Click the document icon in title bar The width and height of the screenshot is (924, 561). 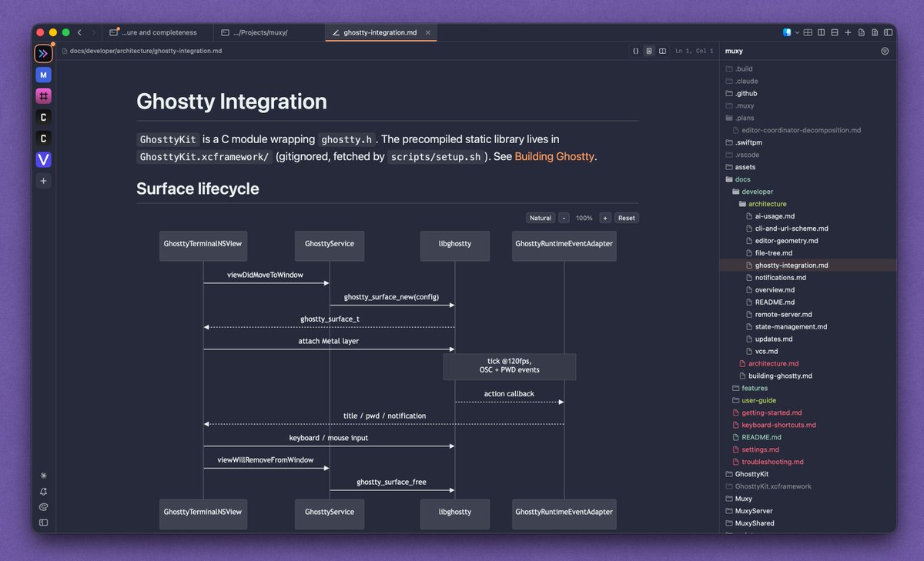point(861,32)
